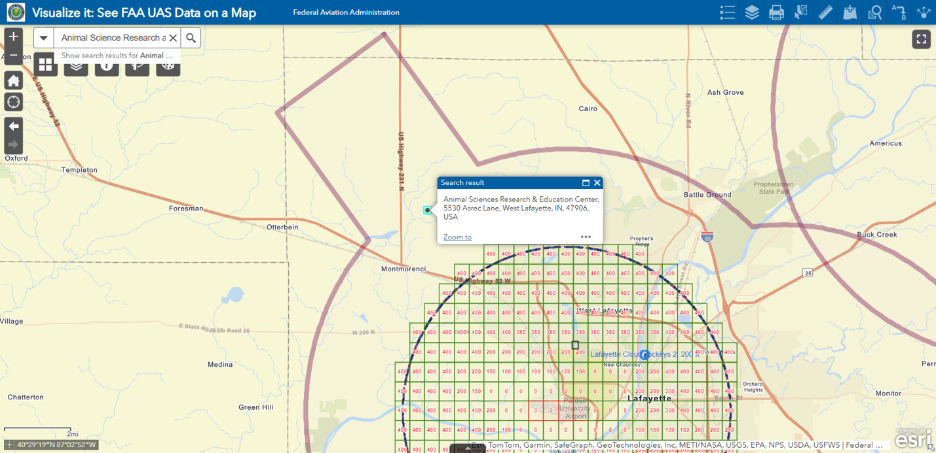Click the search result location marker
The width and height of the screenshot is (936, 453).
click(x=427, y=210)
